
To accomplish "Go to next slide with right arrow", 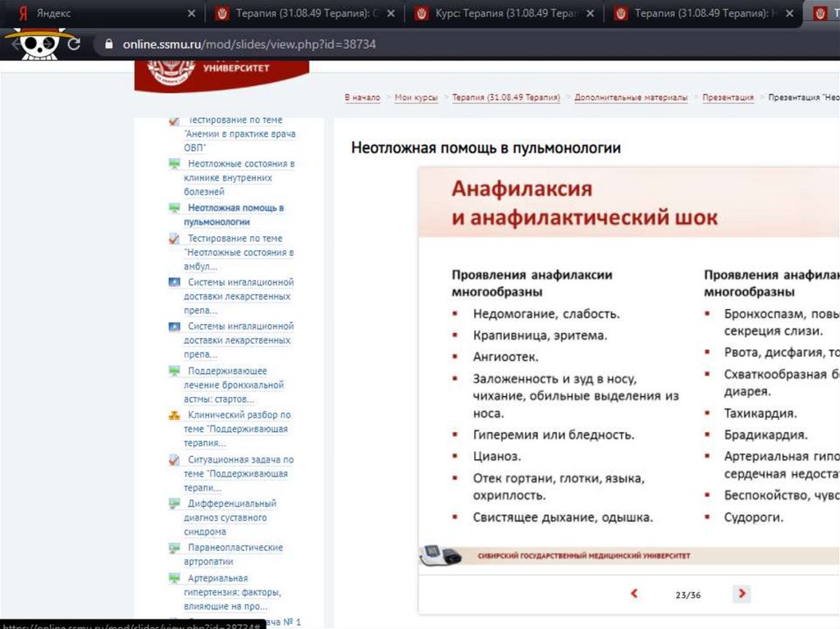I will (742, 593).
